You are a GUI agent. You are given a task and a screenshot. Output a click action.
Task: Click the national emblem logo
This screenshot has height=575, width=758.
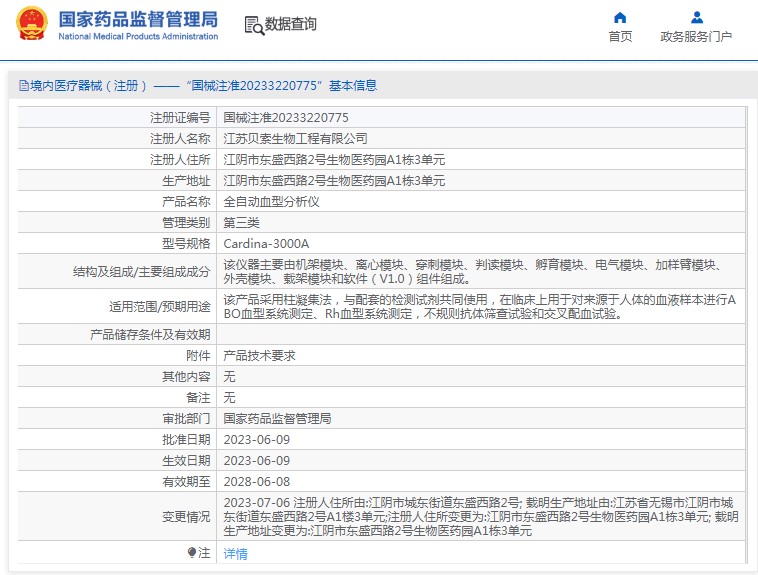pyautogui.click(x=30, y=25)
